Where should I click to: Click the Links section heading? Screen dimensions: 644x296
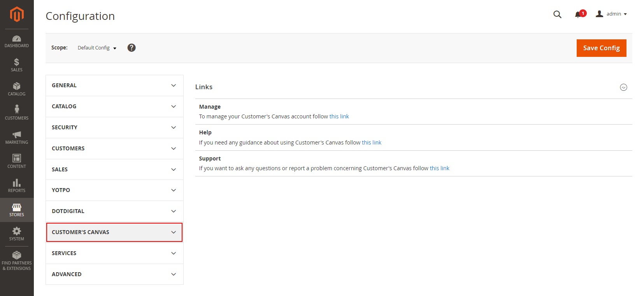click(x=204, y=87)
